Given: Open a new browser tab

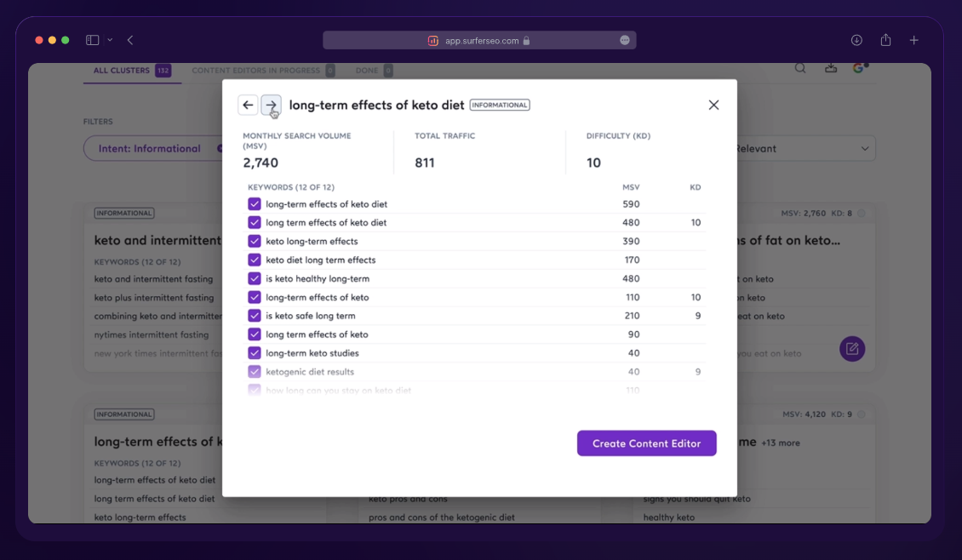Looking at the screenshot, I should point(913,40).
